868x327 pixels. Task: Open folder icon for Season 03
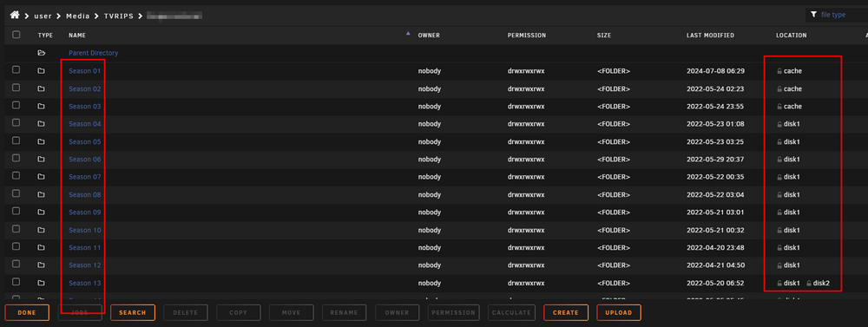tap(41, 106)
